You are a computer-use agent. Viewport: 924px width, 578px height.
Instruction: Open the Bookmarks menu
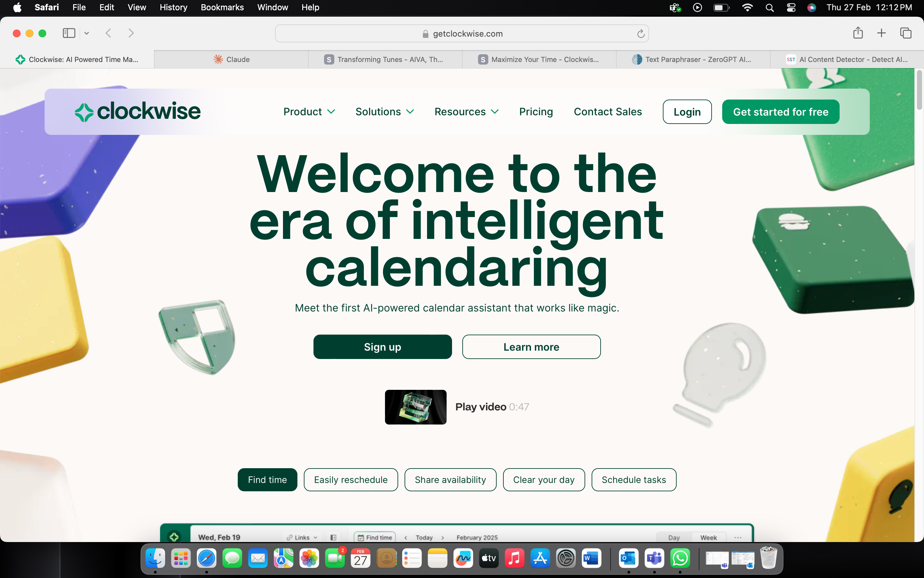tap(222, 7)
